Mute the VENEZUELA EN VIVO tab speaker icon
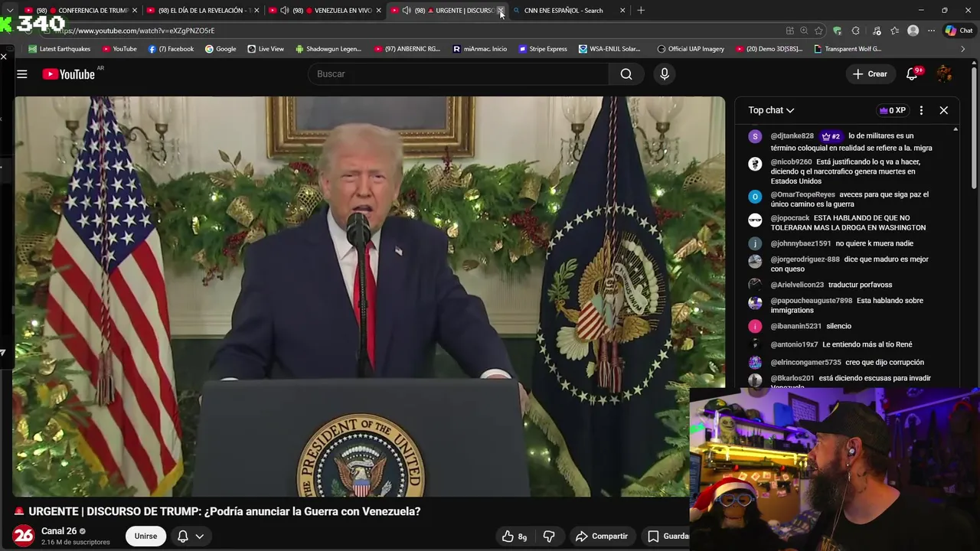The width and height of the screenshot is (980, 551). pyautogui.click(x=285, y=11)
